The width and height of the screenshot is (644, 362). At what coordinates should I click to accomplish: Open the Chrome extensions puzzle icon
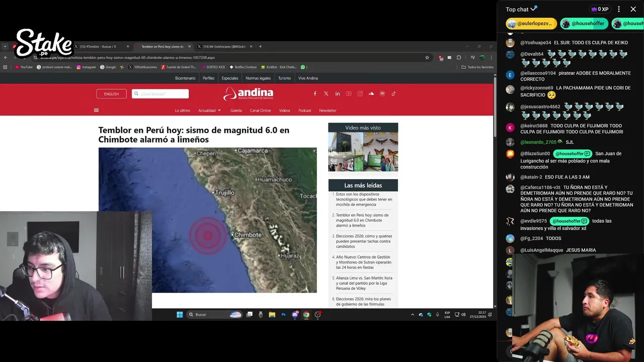coord(459,57)
